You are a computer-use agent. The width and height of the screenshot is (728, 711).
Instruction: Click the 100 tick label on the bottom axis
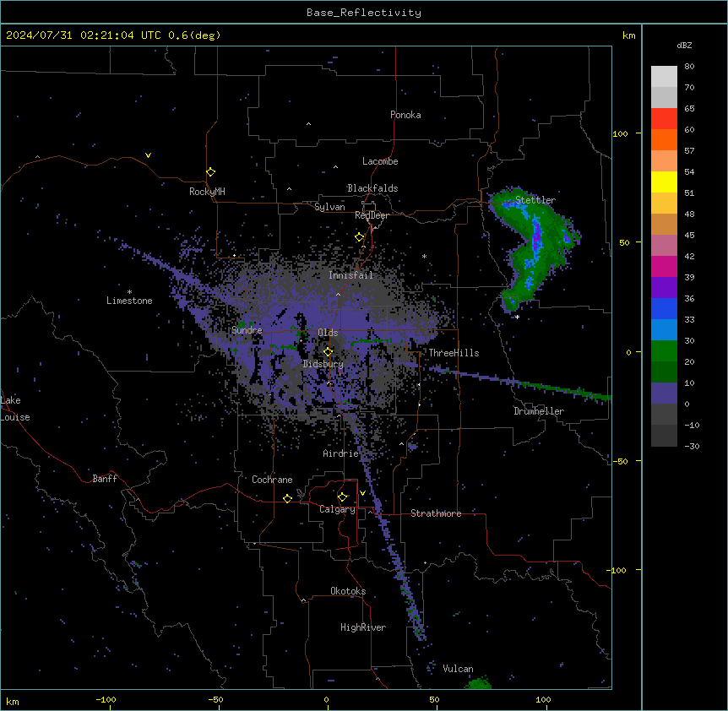click(543, 699)
